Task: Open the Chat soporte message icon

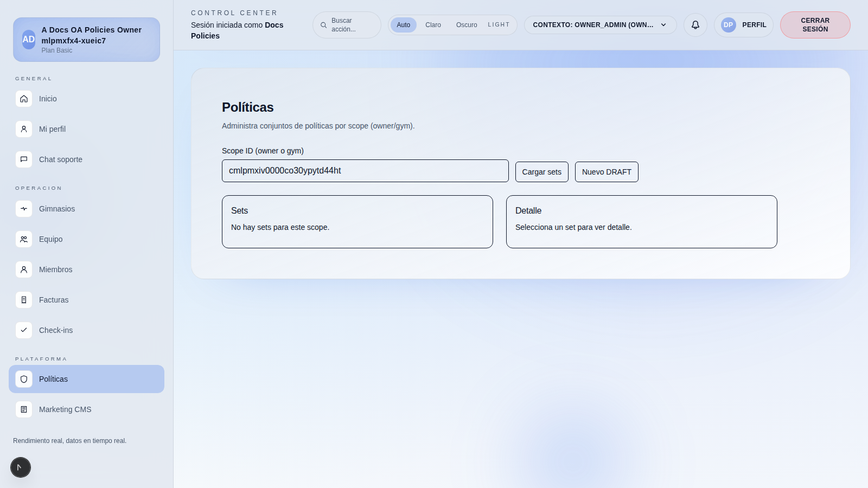Action: coord(24,159)
